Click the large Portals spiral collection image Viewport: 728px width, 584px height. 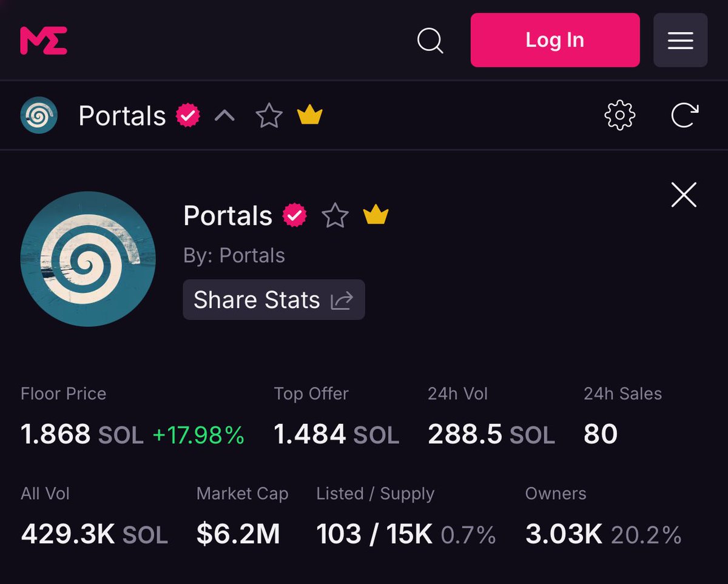point(88,259)
